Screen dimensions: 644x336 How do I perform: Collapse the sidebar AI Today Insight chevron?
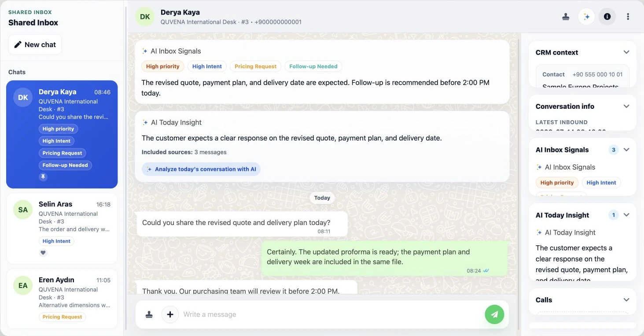[626, 215]
